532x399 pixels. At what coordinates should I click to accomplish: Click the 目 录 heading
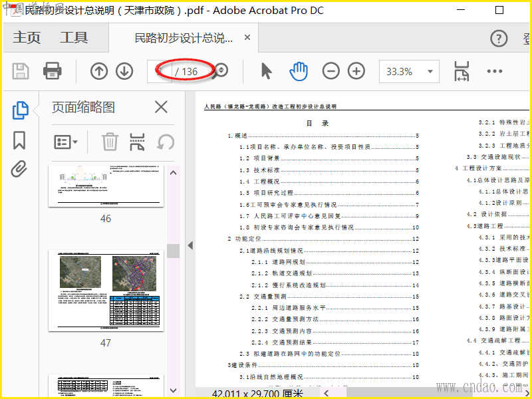317,123
